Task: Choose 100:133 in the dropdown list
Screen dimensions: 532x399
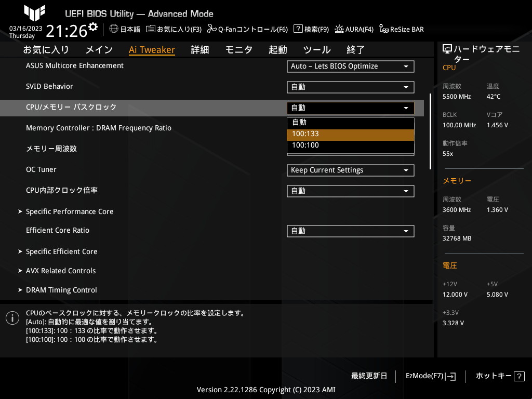Action: click(x=351, y=135)
